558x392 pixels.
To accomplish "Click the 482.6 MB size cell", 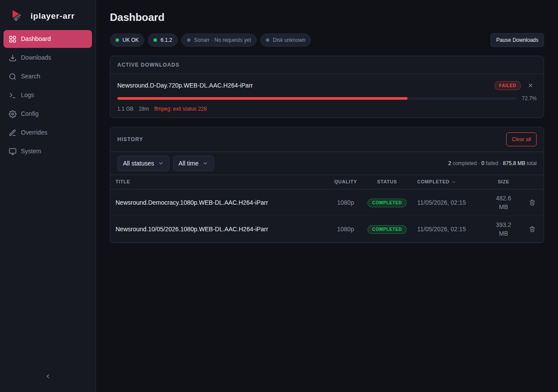I will pos(504,203).
